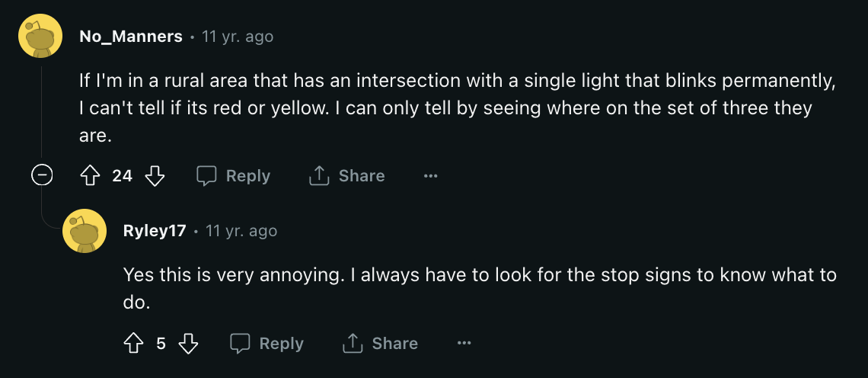This screenshot has width=868, height=378.
Task: Share the No_Manners comment
Action: tap(346, 176)
